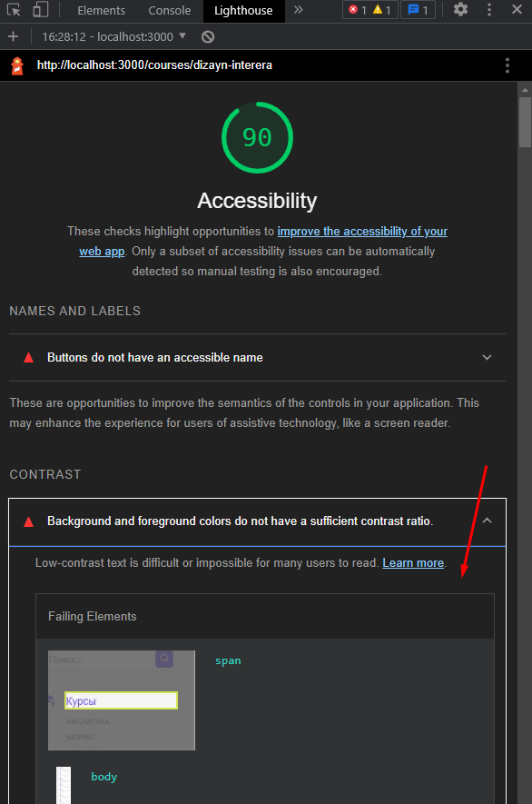The height and width of the screenshot is (804, 532).
Task: Open the DevTools customize menu dots
Action: pos(489,10)
